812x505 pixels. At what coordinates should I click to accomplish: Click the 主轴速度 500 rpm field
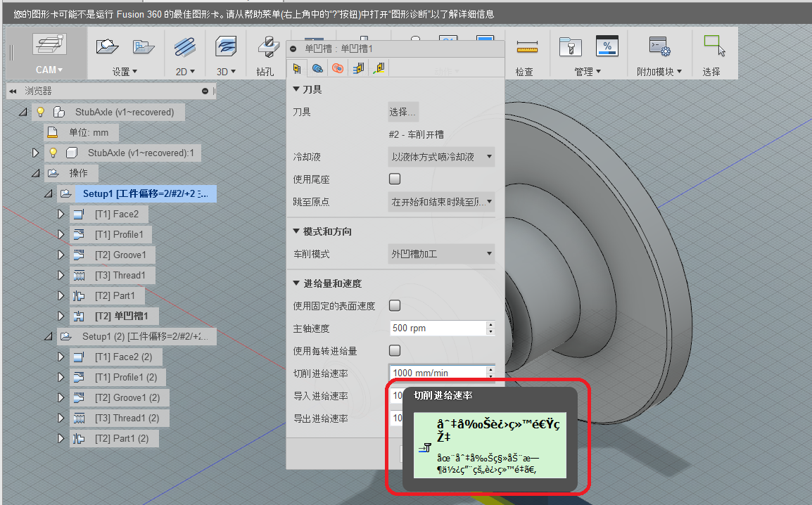coord(437,328)
